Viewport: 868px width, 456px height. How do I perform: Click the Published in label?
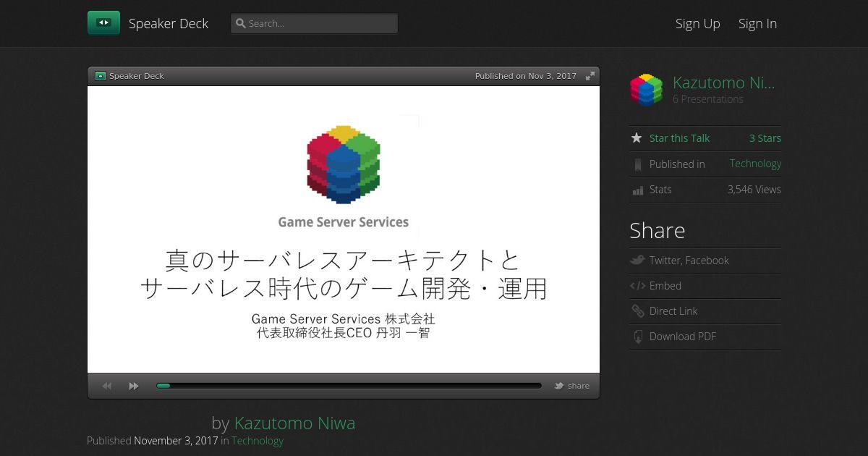click(x=677, y=164)
